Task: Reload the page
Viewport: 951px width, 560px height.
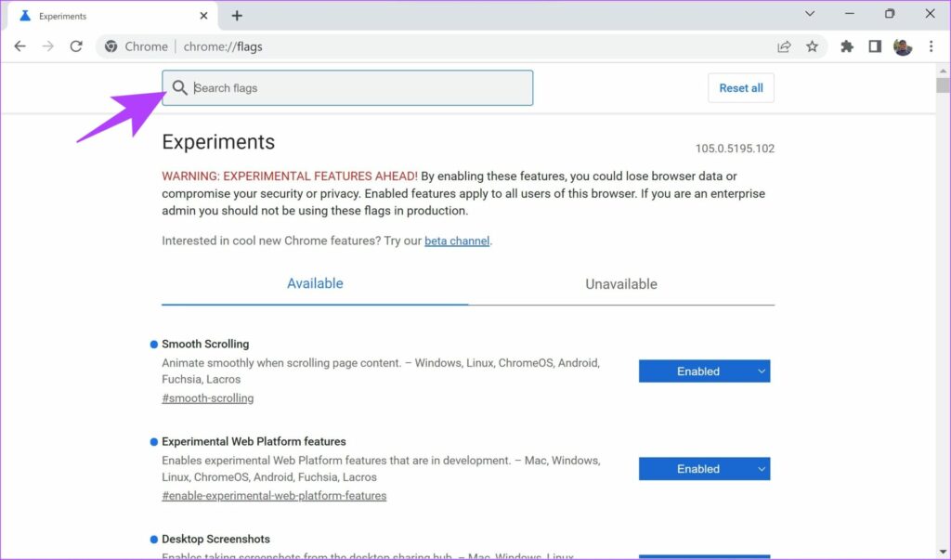Action: [76, 46]
